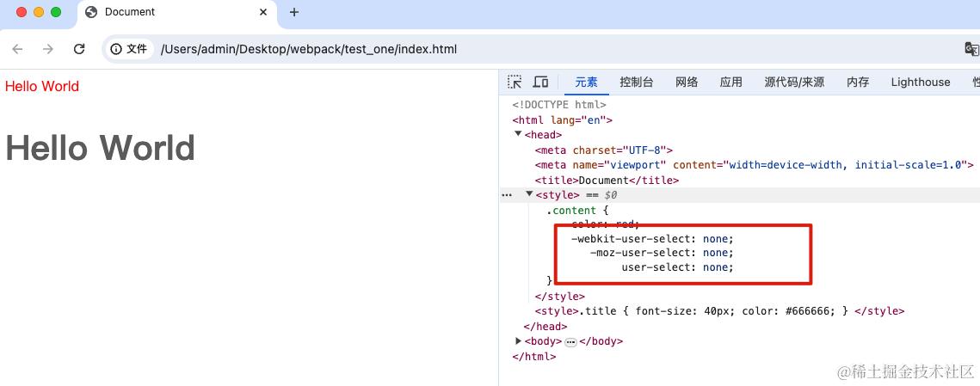Click the browser back arrow

(x=17, y=49)
